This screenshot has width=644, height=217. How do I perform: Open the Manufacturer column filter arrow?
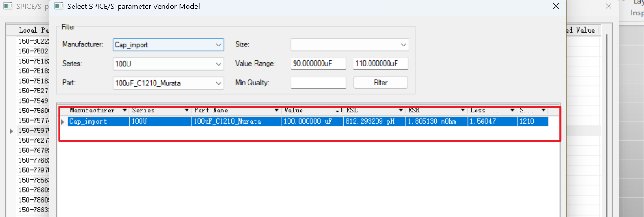click(x=124, y=111)
